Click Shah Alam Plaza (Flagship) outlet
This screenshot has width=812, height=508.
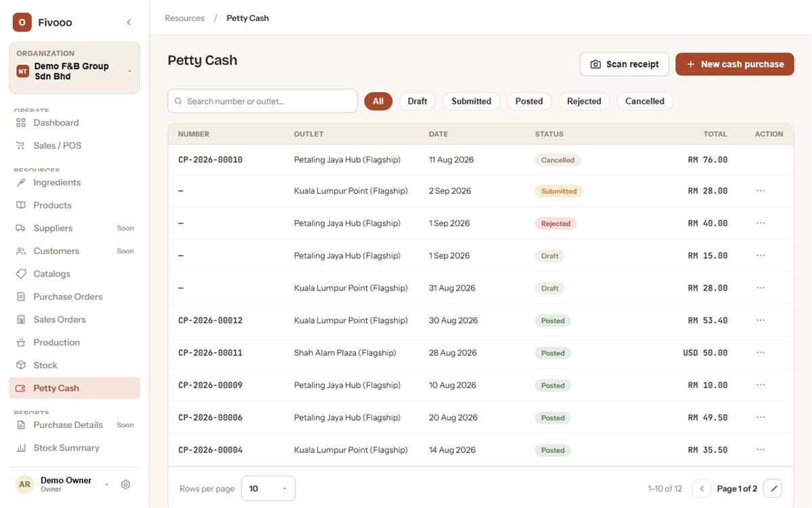pyautogui.click(x=345, y=353)
